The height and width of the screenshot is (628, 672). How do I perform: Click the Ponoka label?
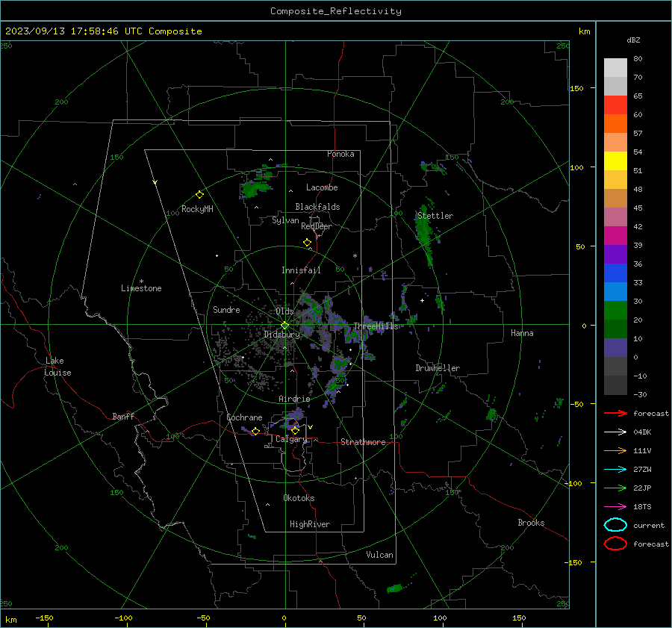pos(340,154)
